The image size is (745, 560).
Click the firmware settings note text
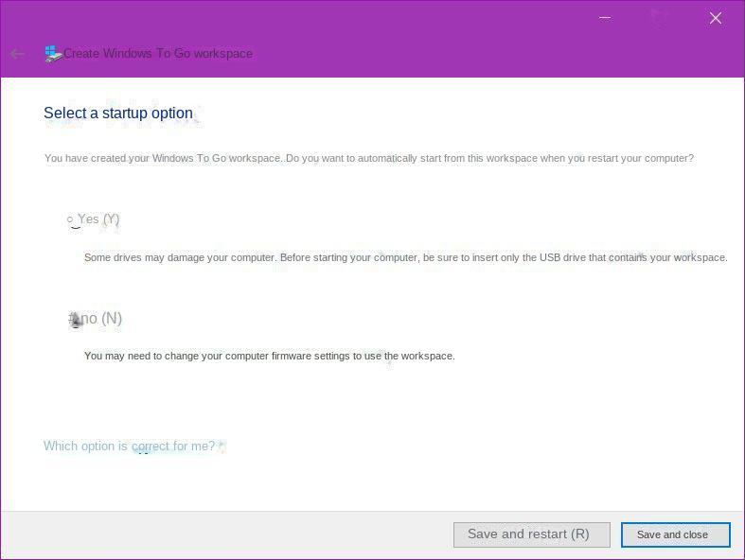click(x=270, y=356)
